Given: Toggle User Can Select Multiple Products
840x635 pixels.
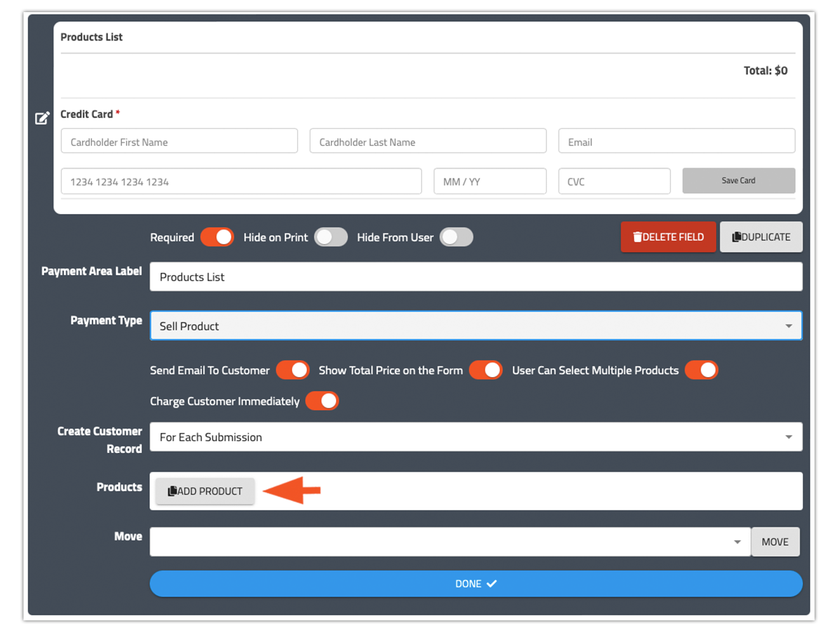Looking at the screenshot, I should [702, 370].
